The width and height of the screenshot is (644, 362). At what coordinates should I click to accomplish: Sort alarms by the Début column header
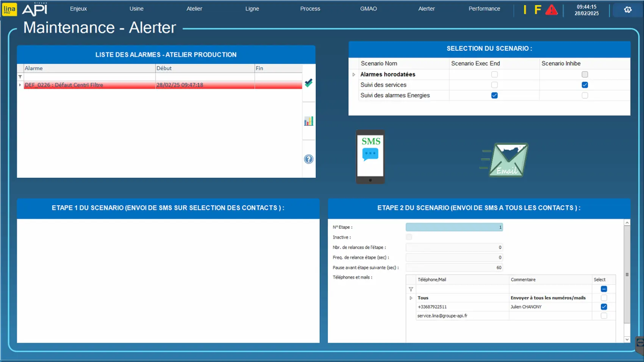[x=205, y=68]
